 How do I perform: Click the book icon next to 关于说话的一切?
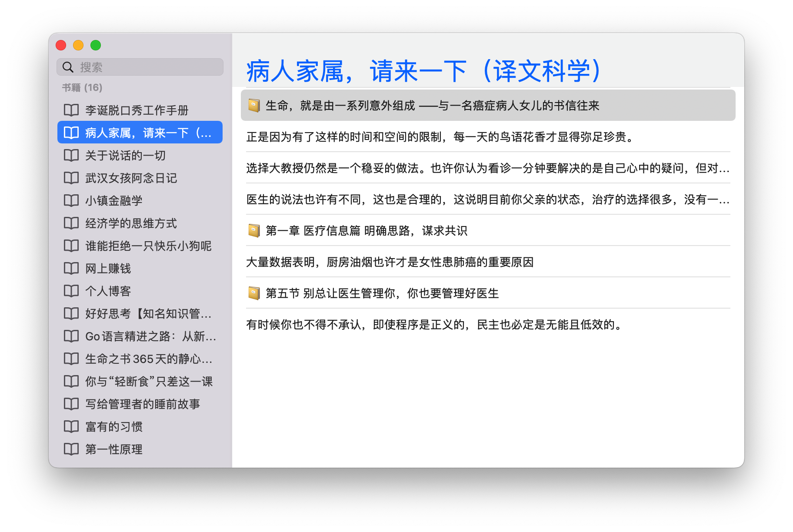click(71, 155)
